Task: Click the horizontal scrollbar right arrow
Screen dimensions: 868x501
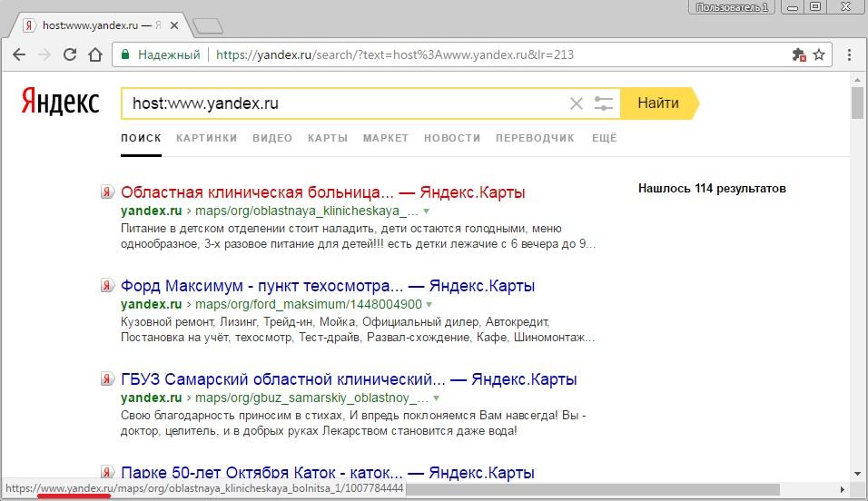Action: [843, 489]
